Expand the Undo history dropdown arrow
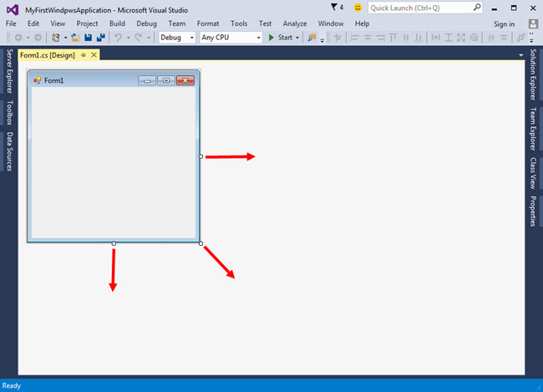Screen dimensions: 543x392 [128, 38]
